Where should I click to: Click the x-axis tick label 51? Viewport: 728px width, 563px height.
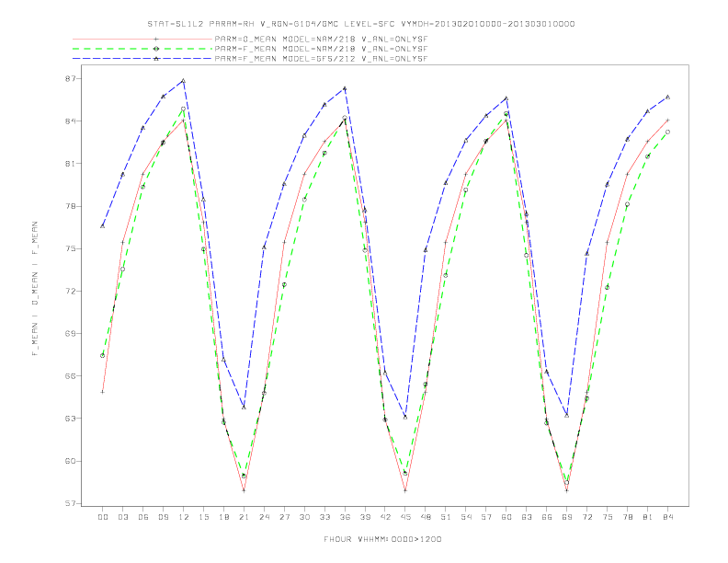pyautogui.click(x=446, y=517)
